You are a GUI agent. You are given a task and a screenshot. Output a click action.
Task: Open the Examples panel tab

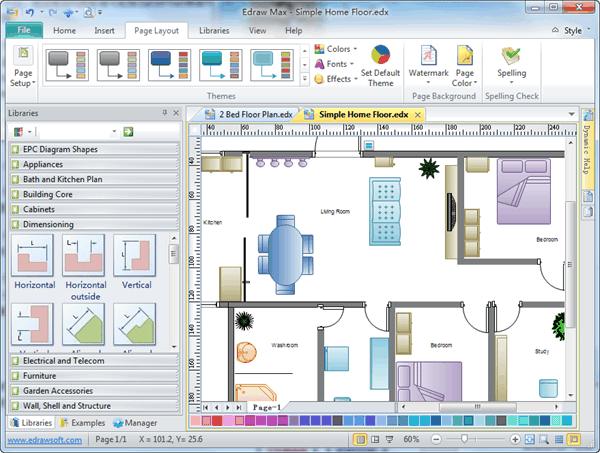click(85, 423)
